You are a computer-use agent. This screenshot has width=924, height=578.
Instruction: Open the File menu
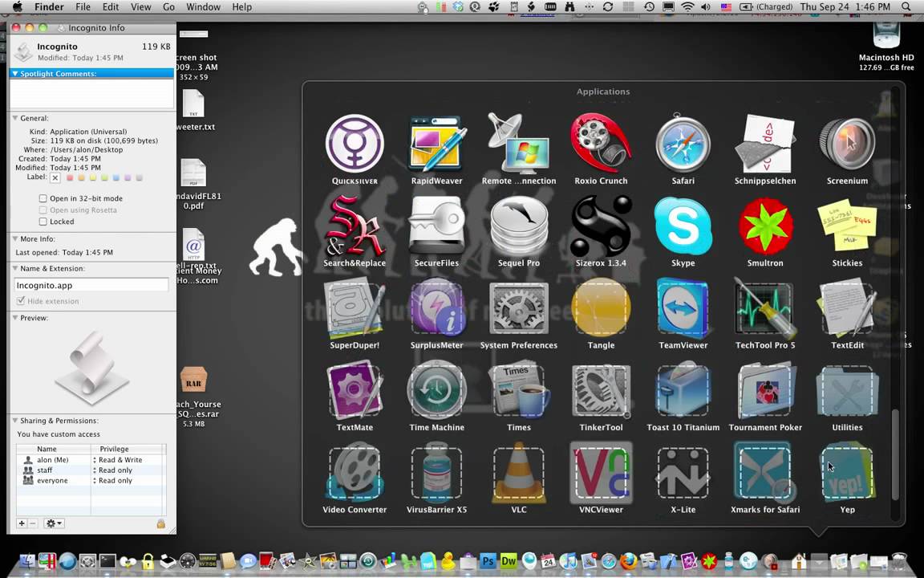83,7
